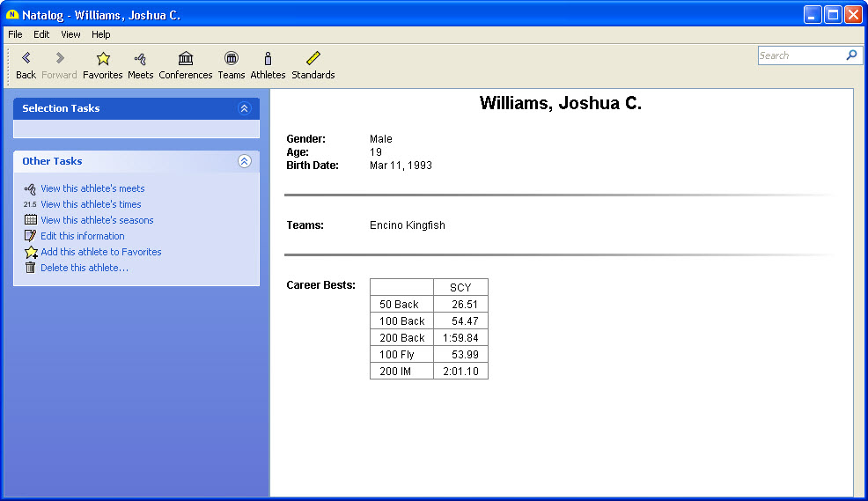Viewport: 868px width, 501px height.
Task: Open the Edit menu
Action: coord(41,34)
